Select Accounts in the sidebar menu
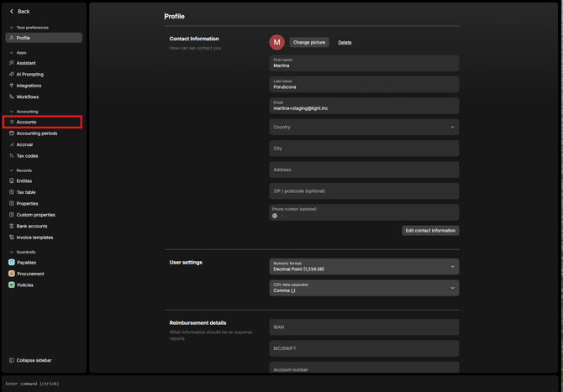This screenshot has width=563, height=392. [27, 122]
